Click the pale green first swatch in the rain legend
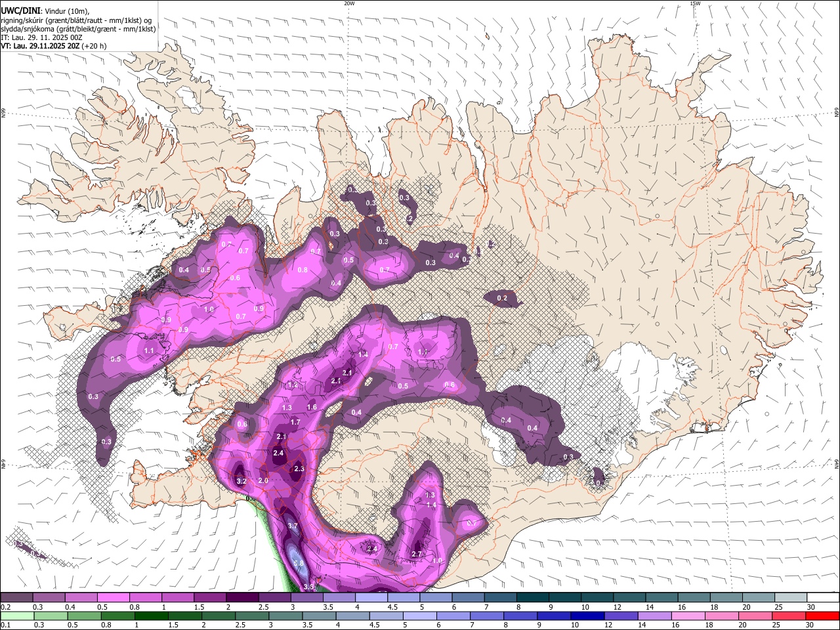 click(17, 616)
